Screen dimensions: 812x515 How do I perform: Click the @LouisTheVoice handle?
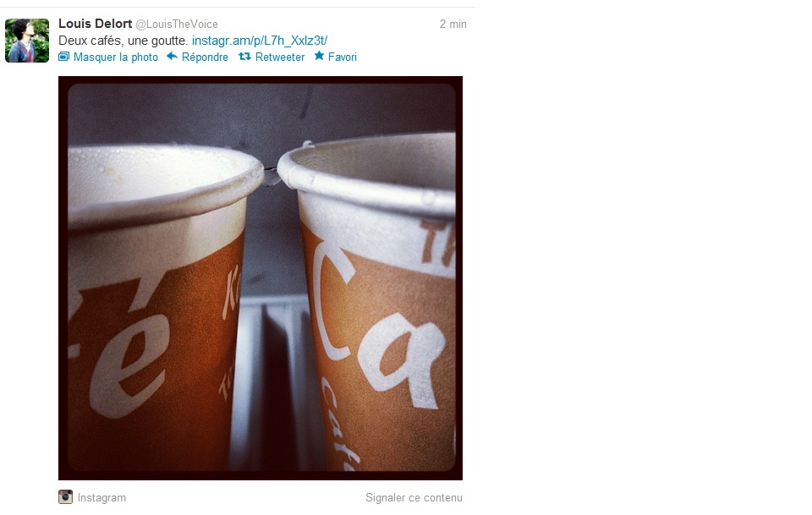click(x=177, y=25)
